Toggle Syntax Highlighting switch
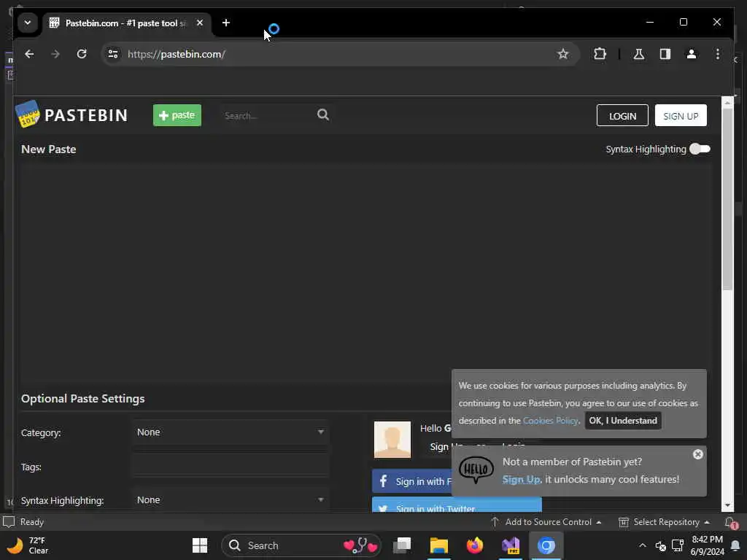Viewport: 747px width, 560px height. 700,149
